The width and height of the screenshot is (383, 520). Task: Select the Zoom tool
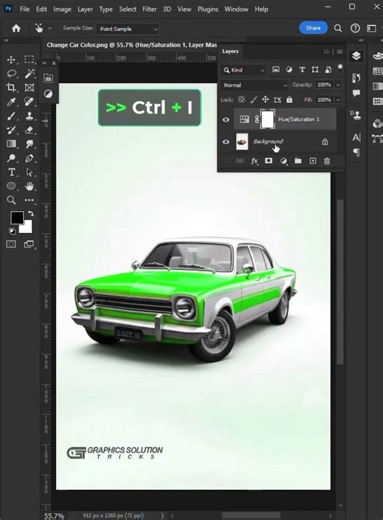click(11, 200)
